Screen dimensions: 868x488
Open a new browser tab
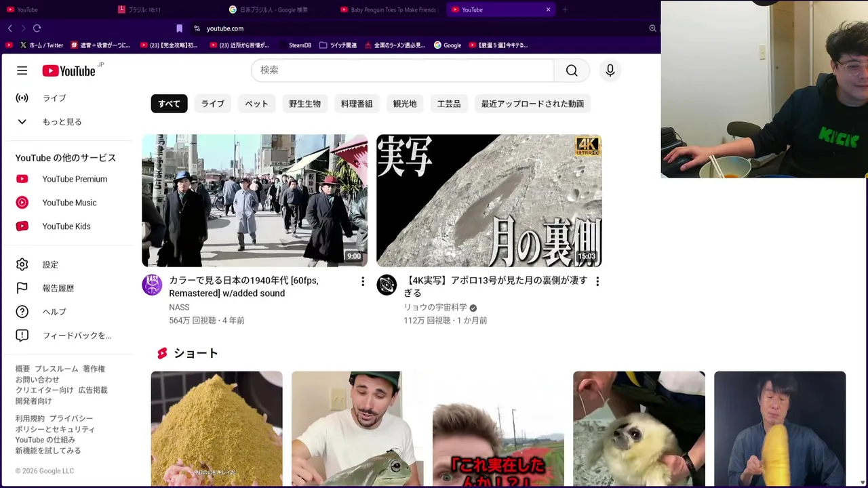coord(565,9)
